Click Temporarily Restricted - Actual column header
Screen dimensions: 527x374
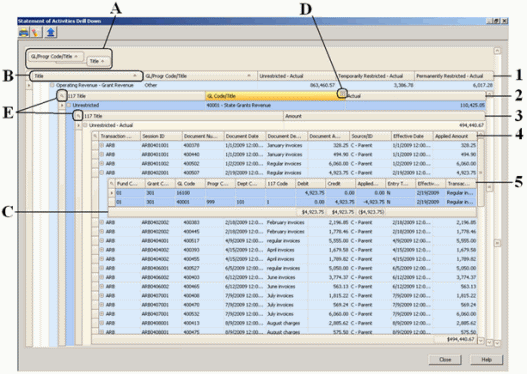(x=375, y=76)
